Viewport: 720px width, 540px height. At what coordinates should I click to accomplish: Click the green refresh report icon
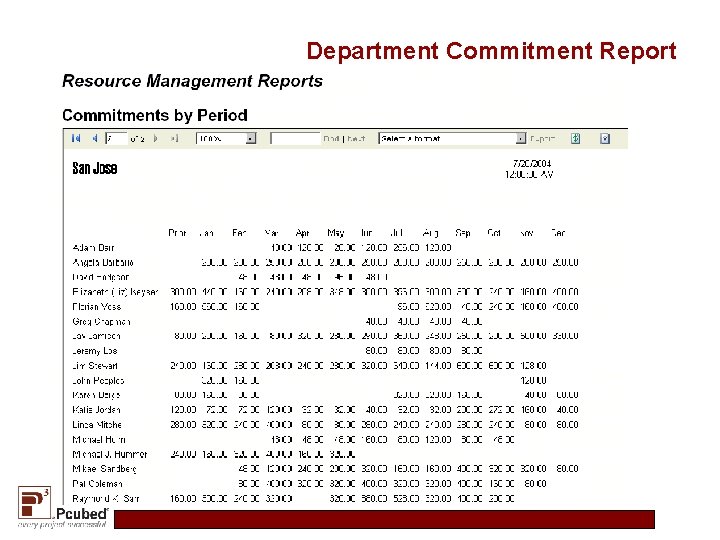575,138
